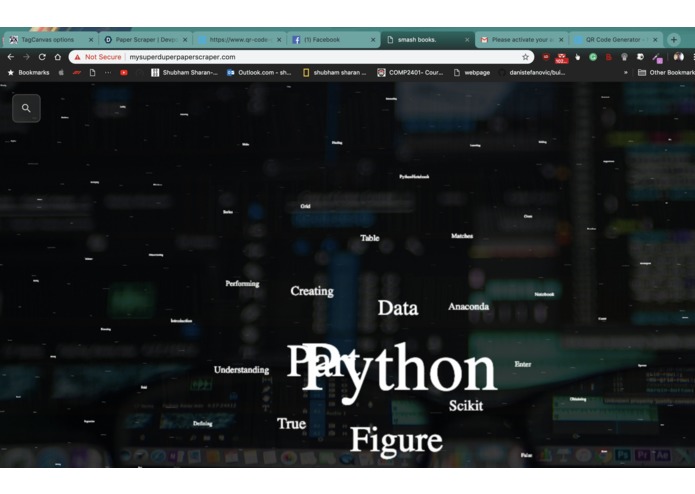Close the QR Code Generator tab

[655, 39]
